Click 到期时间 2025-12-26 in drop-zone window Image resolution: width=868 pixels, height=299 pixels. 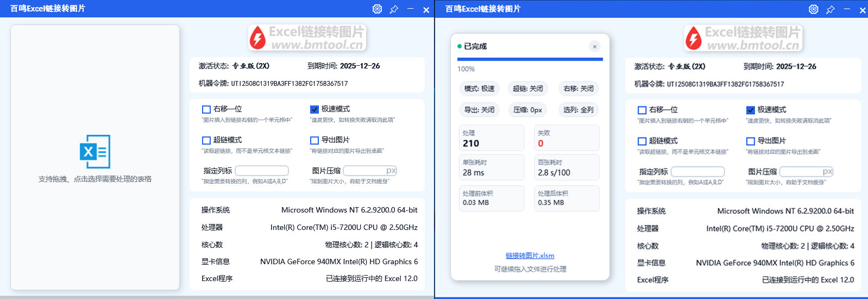pyautogui.click(x=344, y=66)
